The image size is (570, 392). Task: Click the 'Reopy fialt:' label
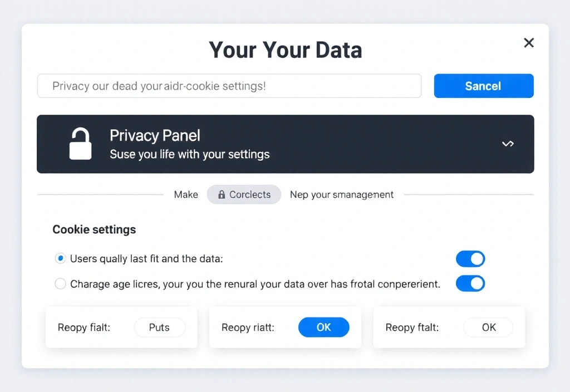[x=84, y=327]
